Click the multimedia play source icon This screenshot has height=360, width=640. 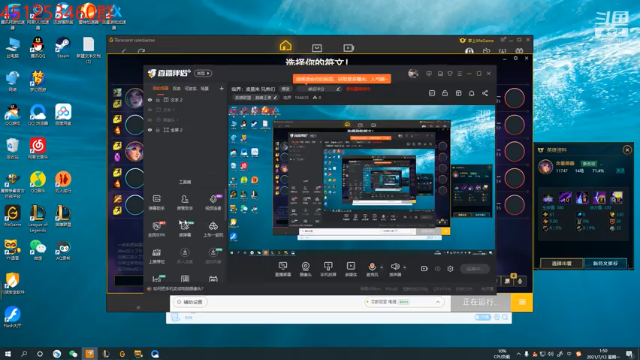click(351, 267)
